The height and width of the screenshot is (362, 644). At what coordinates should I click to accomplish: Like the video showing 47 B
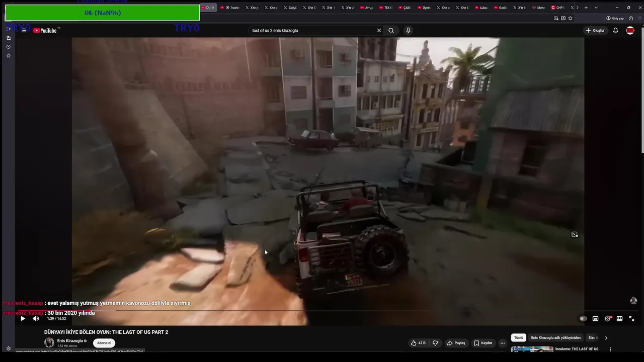click(x=418, y=343)
